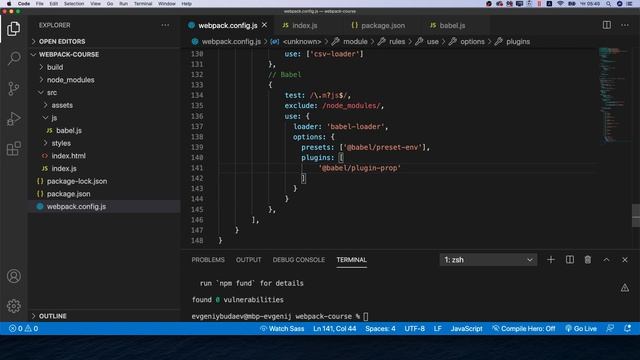Open the feedback icon in status bar
The image size is (640, 360).
[x=610, y=329]
